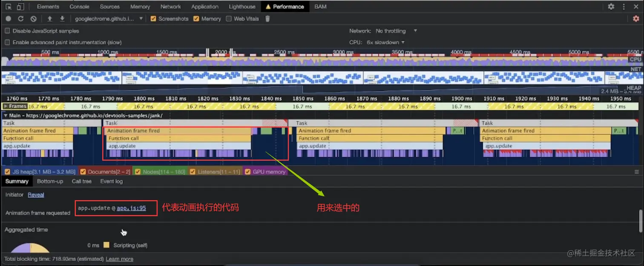
Task: Click the Learn more link
Action: pyautogui.click(x=119, y=259)
